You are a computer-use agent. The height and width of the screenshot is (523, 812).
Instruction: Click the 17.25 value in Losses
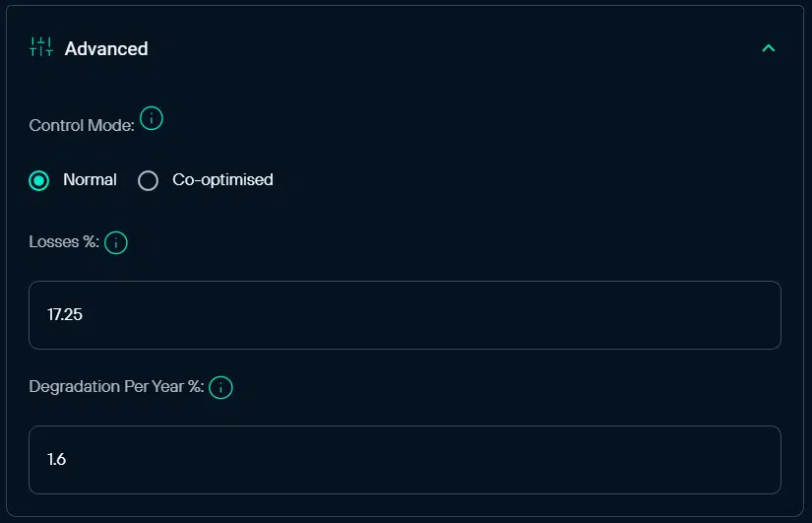click(65, 315)
